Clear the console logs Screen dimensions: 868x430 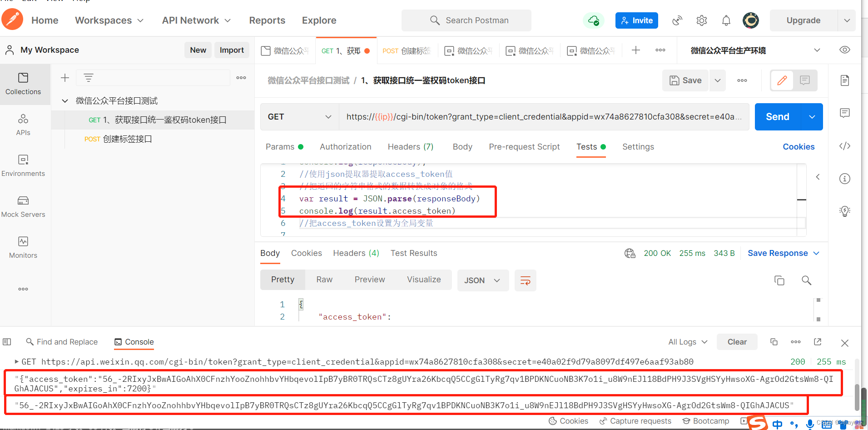tap(737, 342)
